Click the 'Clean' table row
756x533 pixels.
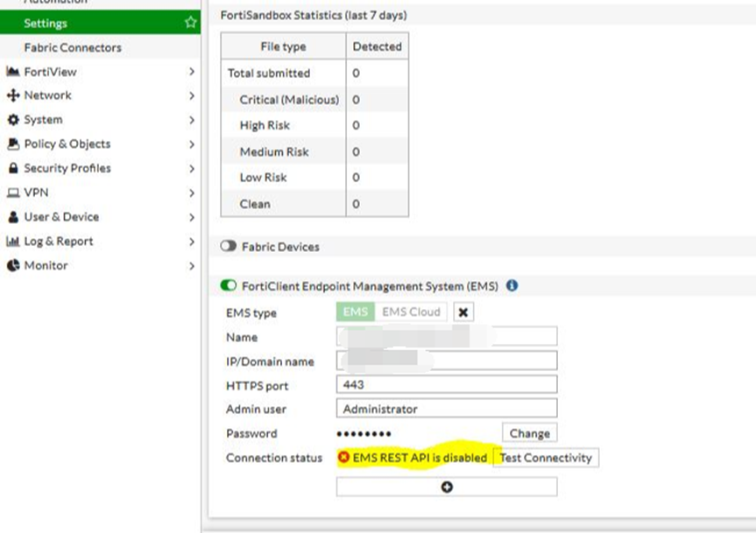point(314,204)
